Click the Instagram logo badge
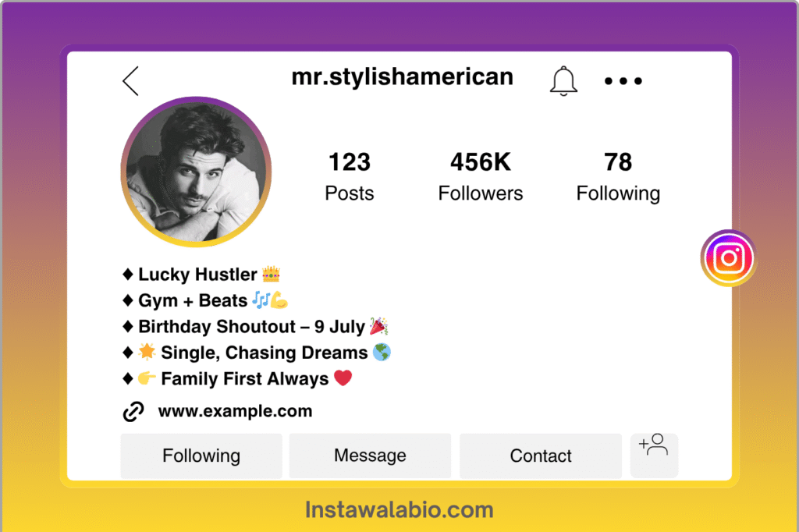Image resolution: width=799 pixels, height=532 pixels. pyautogui.click(x=729, y=258)
